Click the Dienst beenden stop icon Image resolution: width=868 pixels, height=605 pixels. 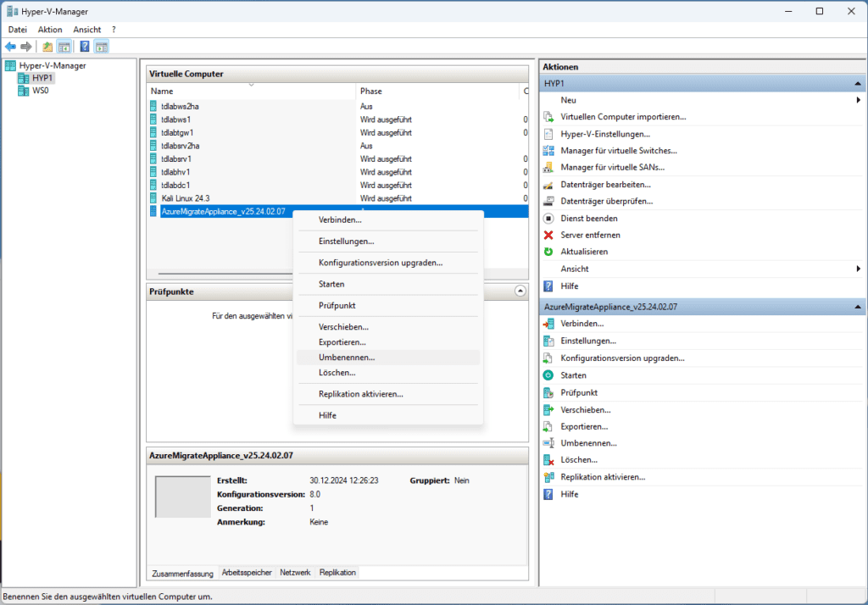pos(548,218)
